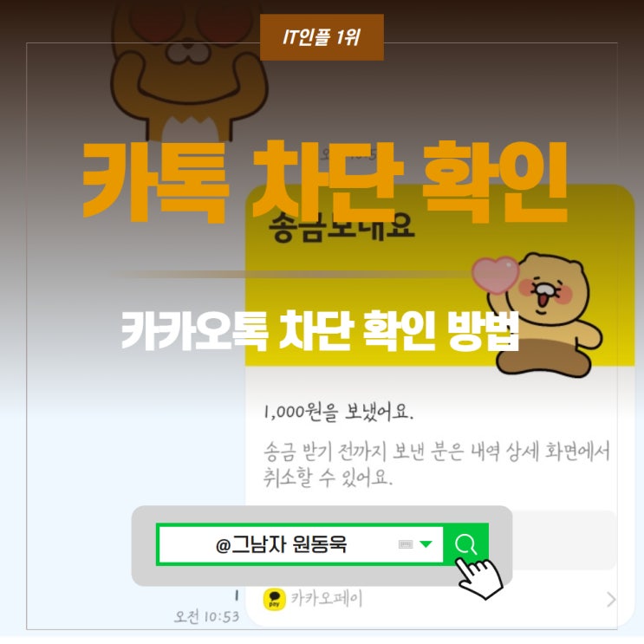The height and width of the screenshot is (644, 644).
Task: Click the 오전 10:53 timestamp
Action: coord(206,616)
